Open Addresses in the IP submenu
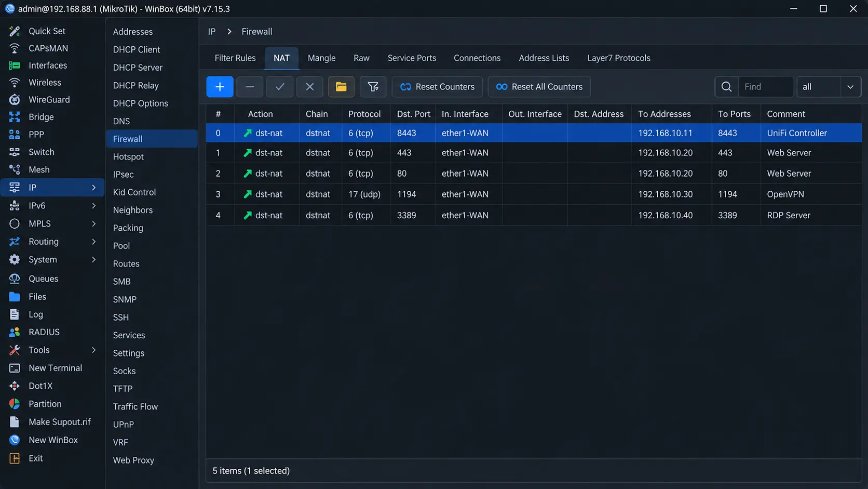This screenshot has width=868, height=489. (x=133, y=32)
